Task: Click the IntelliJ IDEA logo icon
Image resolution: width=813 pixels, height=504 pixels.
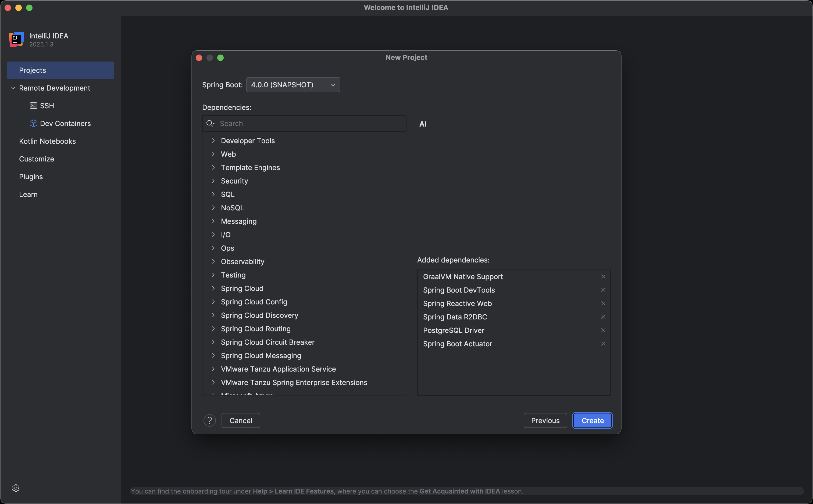Action: [16, 39]
